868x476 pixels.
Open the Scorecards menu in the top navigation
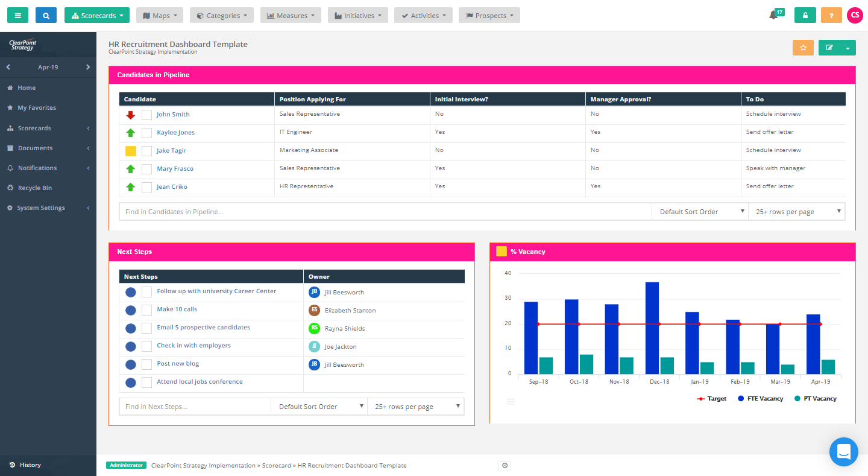point(96,14)
